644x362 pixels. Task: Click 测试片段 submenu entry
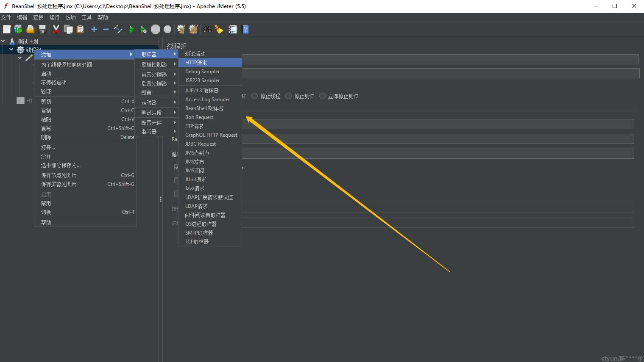click(x=156, y=113)
